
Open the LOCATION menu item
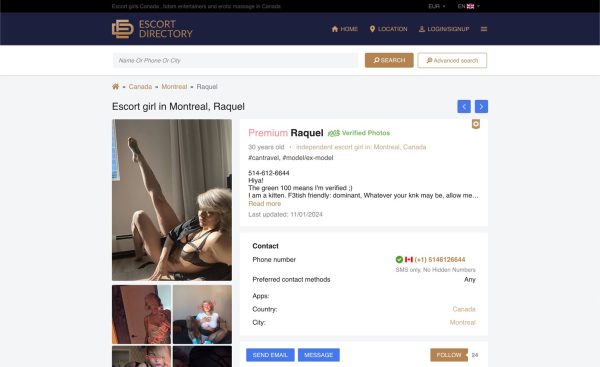point(388,29)
